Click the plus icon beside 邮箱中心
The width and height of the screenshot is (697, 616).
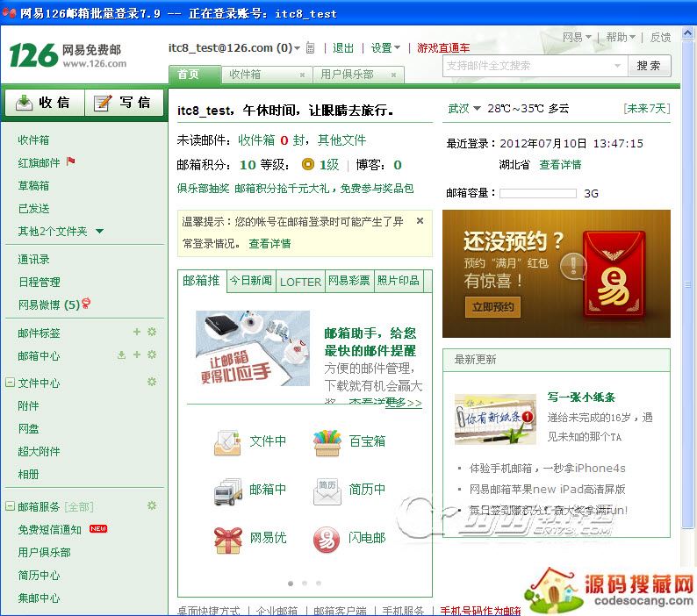point(137,355)
